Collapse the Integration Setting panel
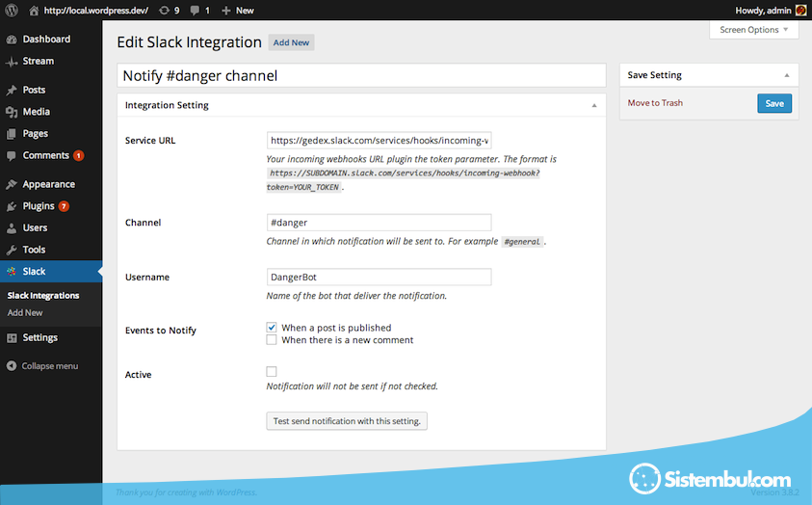Viewport: 812px width, 505px height. pyautogui.click(x=594, y=105)
